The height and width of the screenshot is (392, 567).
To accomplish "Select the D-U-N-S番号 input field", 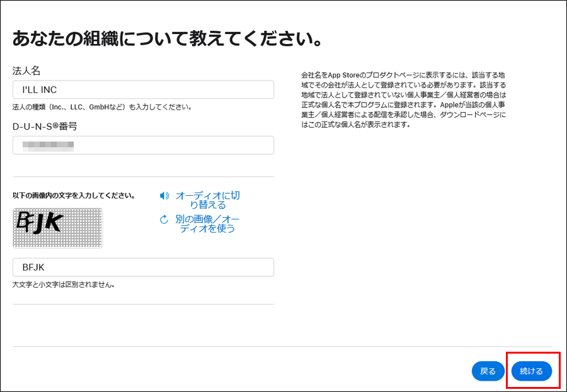I will [143, 145].
